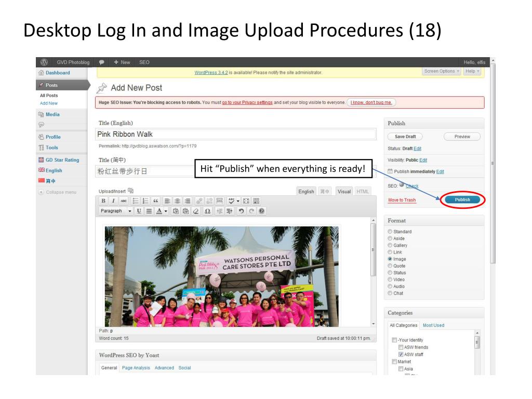Switch editor to fullscreen mode
The image size is (532, 399).
(x=246, y=201)
